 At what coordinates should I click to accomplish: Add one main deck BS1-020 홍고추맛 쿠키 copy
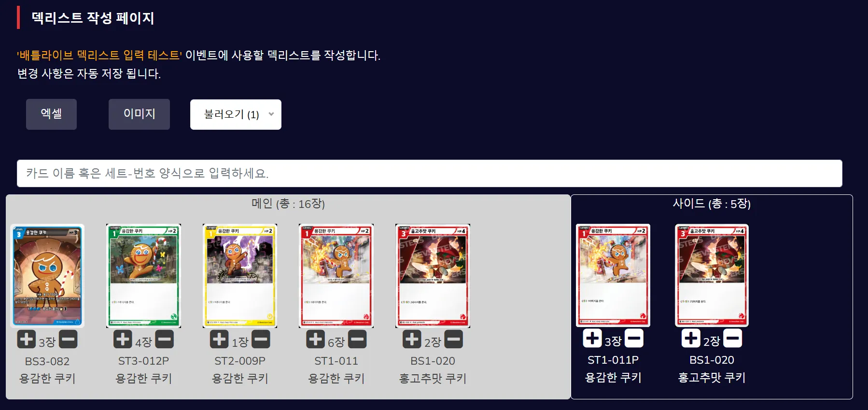[x=412, y=339]
